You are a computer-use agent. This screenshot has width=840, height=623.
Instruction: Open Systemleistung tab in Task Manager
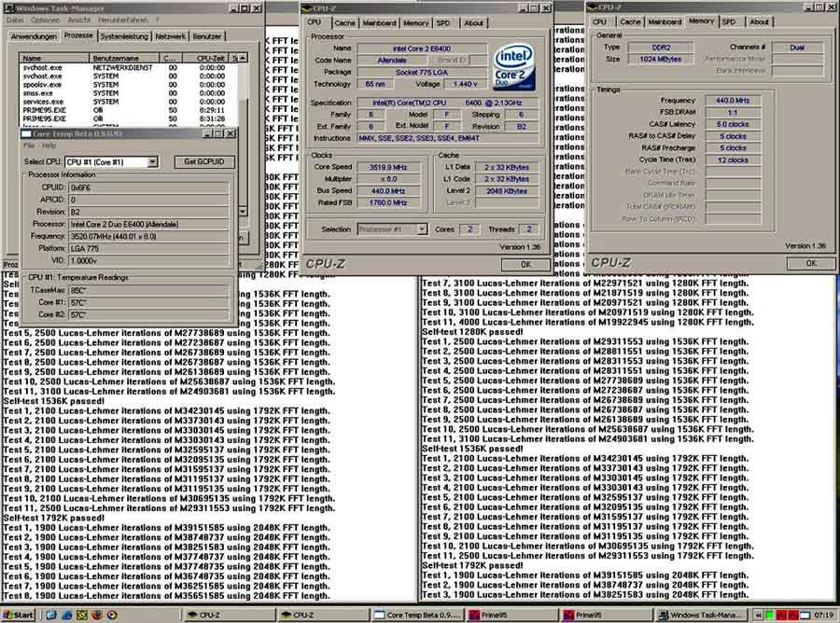(124, 36)
